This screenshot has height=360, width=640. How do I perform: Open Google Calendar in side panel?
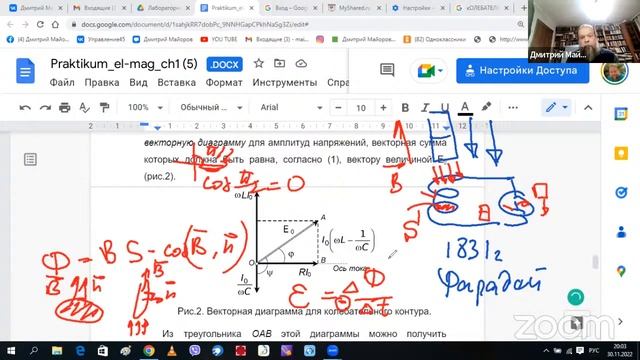[x=621, y=114]
